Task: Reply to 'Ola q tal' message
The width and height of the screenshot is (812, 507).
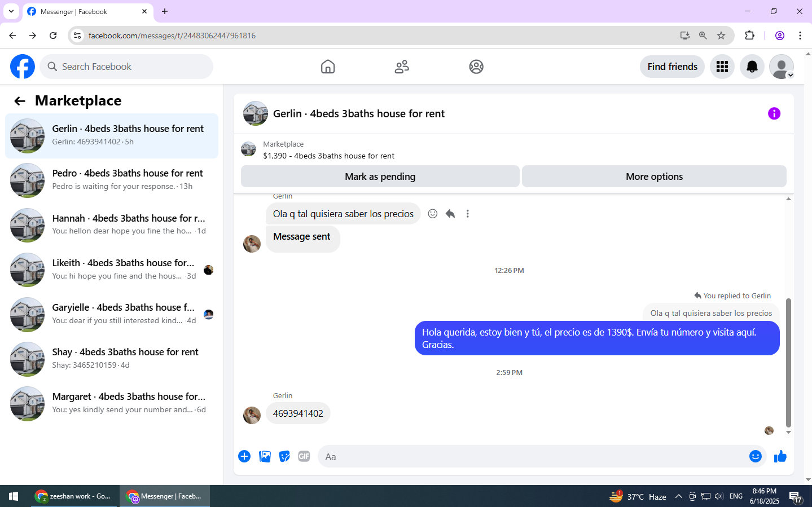Action: [x=450, y=214]
